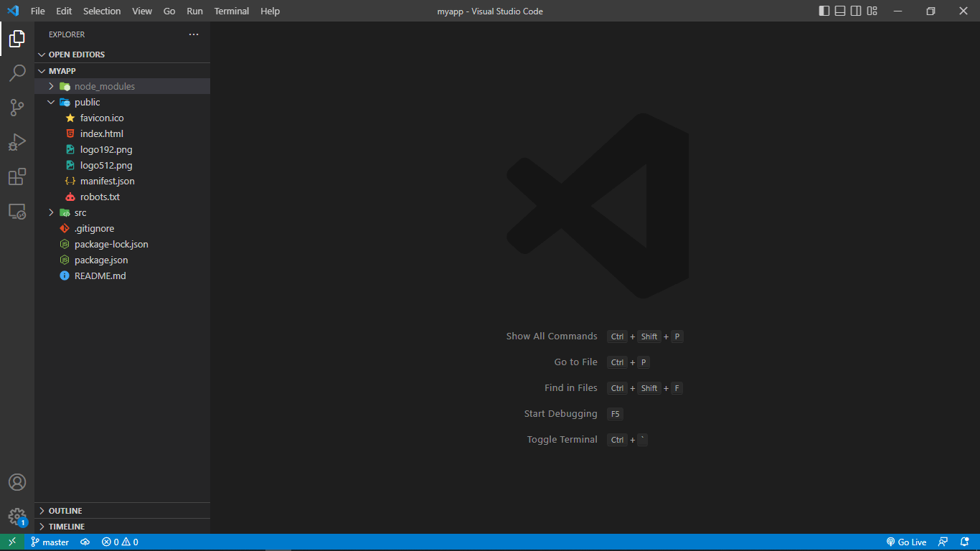The width and height of the screenshot is (980, 551).
Task: Open the Terminal menu
Action: point(232,11)
